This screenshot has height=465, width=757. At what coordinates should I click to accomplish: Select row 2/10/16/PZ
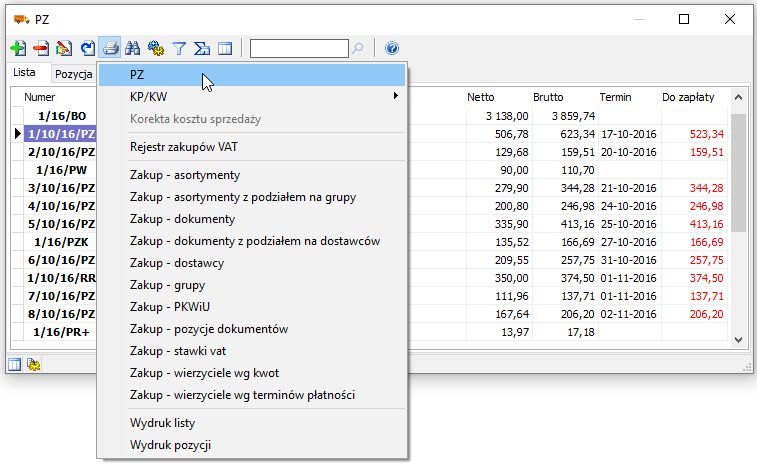(61, 152)
